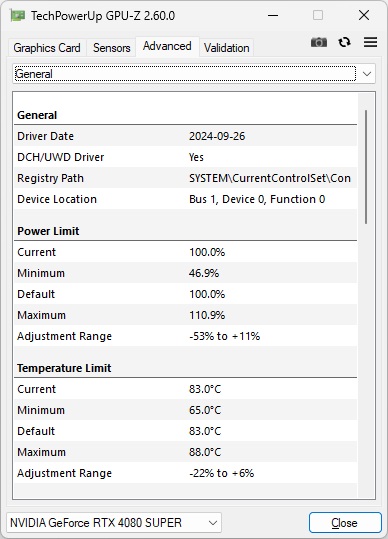The image size is (388, 539).
Task: Open the hamburger menu icon
Action: [370, 42]
